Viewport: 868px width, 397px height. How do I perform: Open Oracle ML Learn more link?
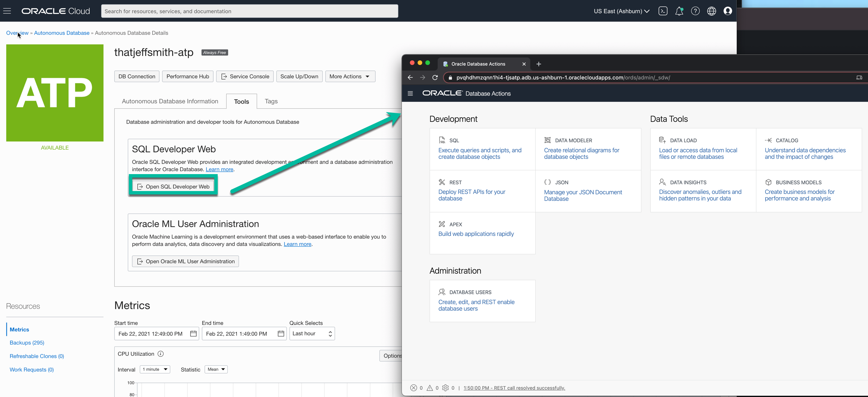[297, 244]
